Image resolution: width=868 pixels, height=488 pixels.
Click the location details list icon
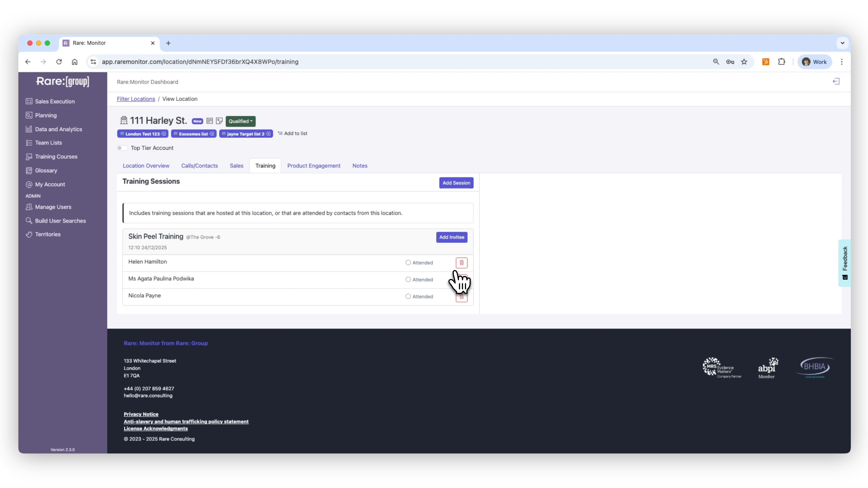click(209, 121)
